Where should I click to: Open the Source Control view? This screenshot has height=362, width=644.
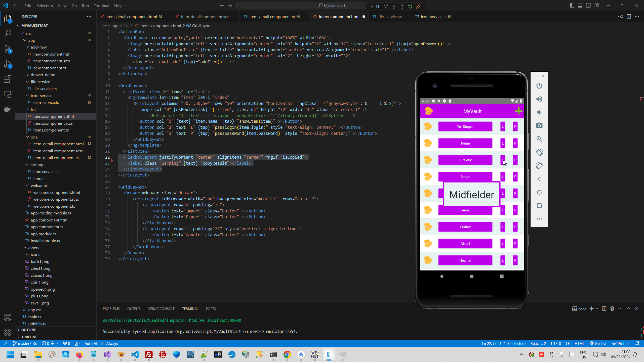click(x=8, y=49)
